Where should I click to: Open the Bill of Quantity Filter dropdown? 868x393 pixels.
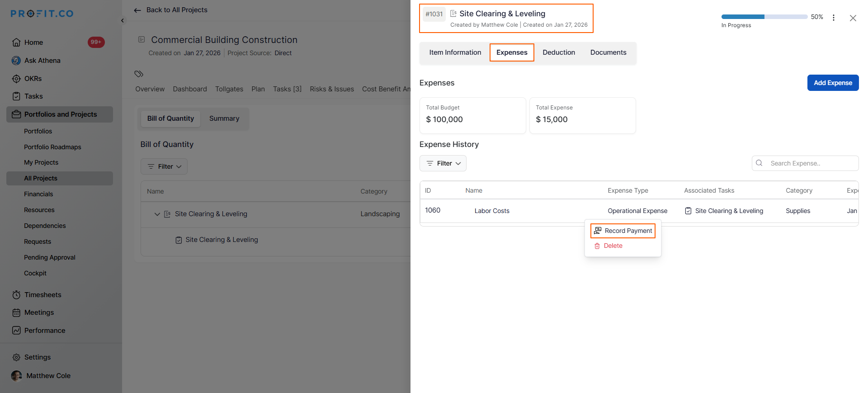click(x=164, y=166)
